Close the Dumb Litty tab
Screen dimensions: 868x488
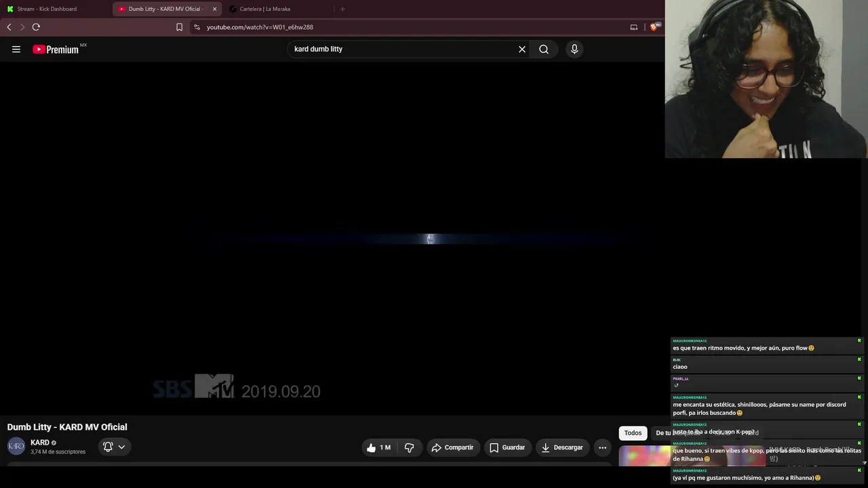pos(214,9)
